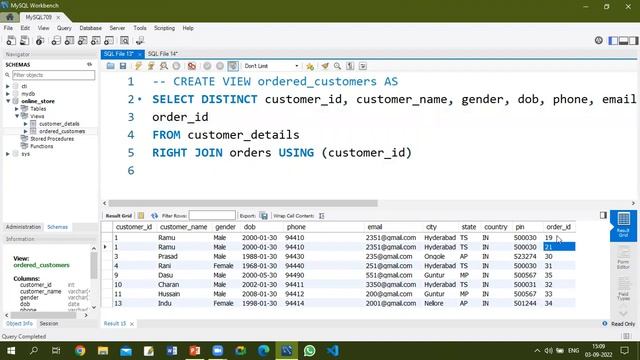Execute the query with the lightning bolt
Viewport: 640px width, 360px height.
pos(138,66)
